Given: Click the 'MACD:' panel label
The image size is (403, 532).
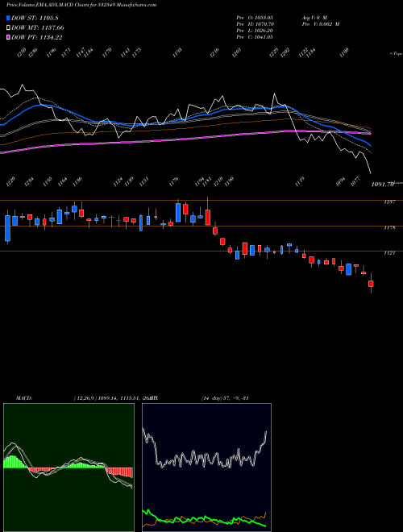Looking at the screenshot, I should pos(24,398).
